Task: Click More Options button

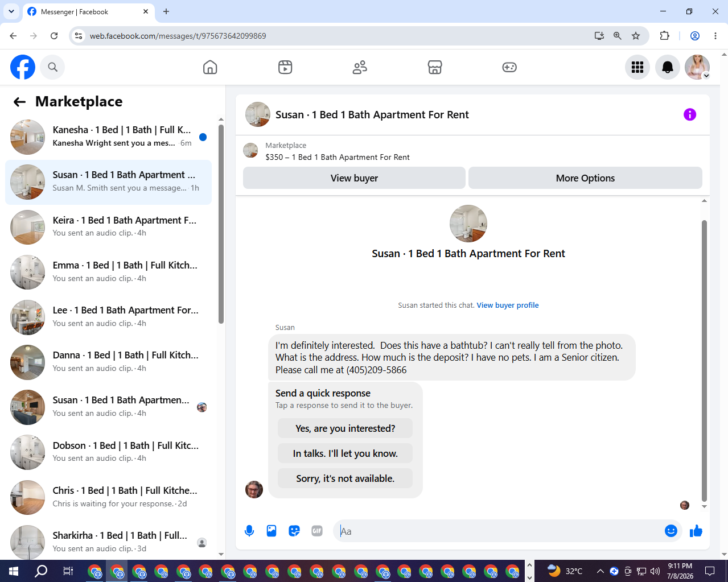Action: pos(585,178)
